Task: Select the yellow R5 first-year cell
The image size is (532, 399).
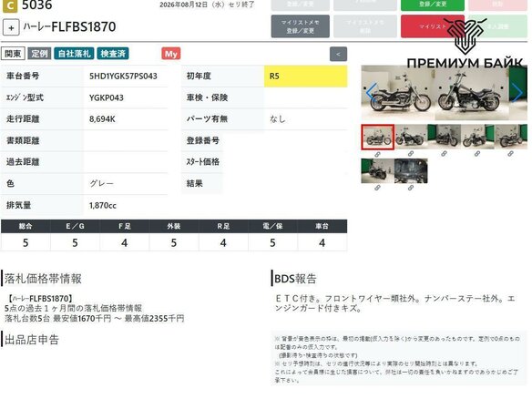Action: click(306, 76)
